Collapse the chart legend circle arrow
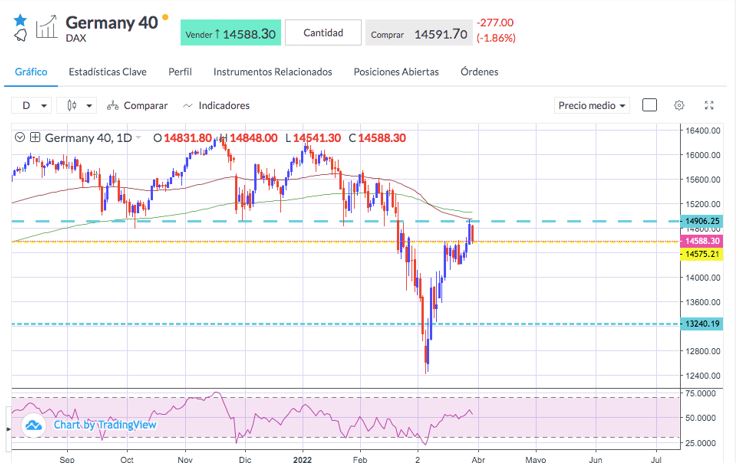Screen dimensions: 739x468 click(20, 138)
